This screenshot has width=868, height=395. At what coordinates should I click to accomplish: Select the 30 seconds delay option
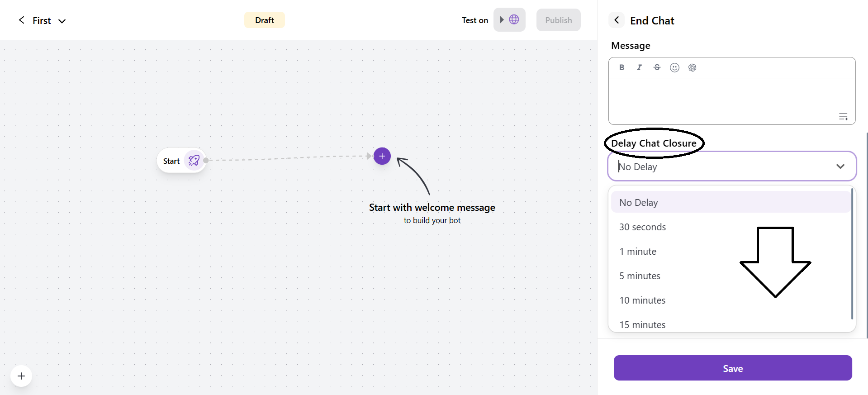click(x=642, y=227)
